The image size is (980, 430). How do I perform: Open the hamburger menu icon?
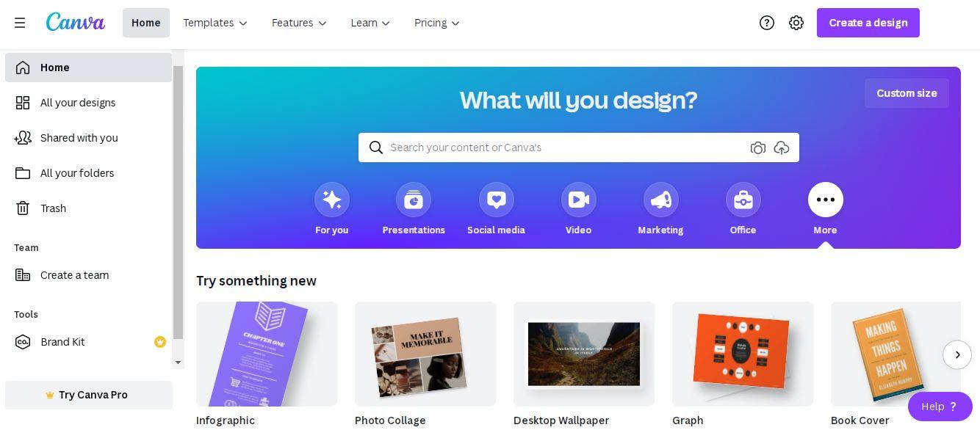(x=20, y=23)
